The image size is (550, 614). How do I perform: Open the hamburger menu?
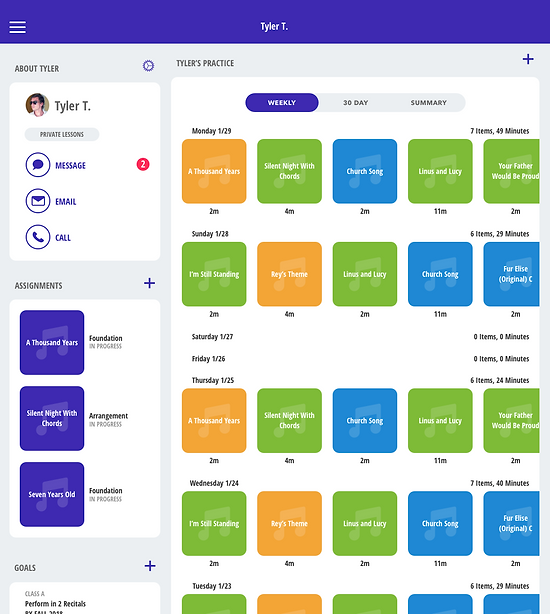coord(18,27)
